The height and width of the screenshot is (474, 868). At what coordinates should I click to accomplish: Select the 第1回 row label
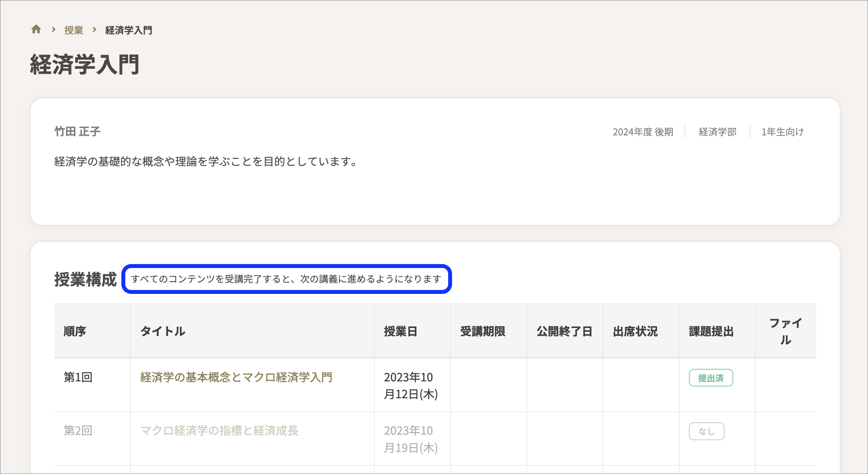tap(78, 377)
